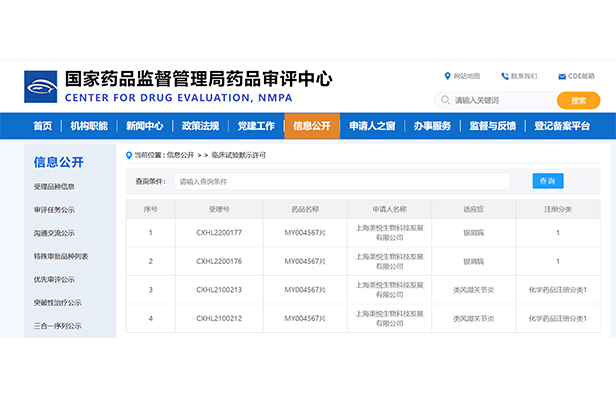Click the 序号 column header

click(x=150, y=209)
